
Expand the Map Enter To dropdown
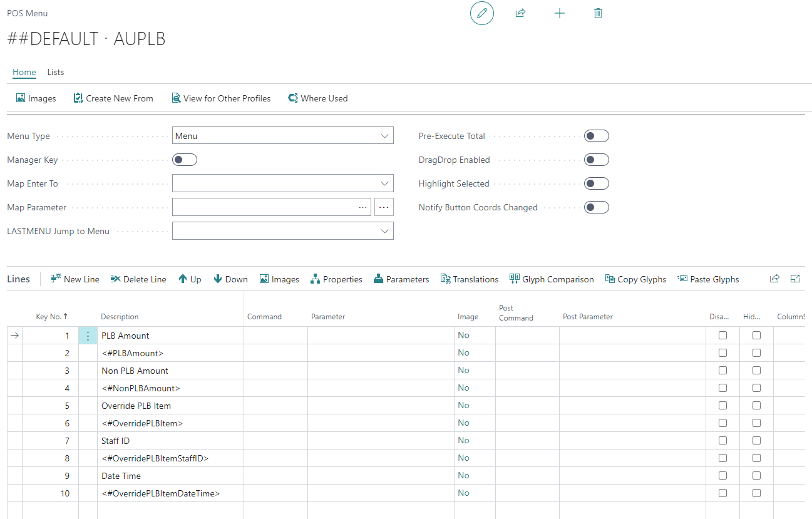282,183
